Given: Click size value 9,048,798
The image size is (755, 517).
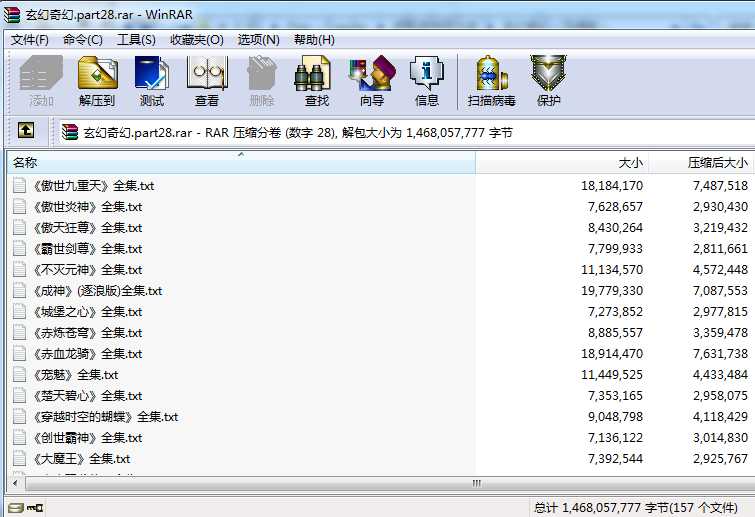Looking at the screenshot, I should tap(615, 417).
